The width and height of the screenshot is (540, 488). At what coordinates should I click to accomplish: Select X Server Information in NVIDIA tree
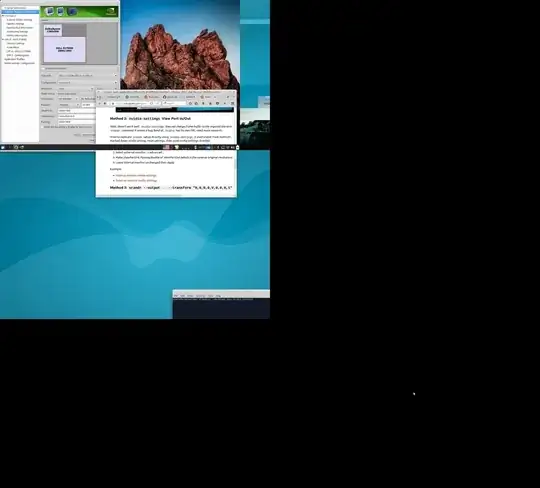pyautogui.click(x=15, y=8)
